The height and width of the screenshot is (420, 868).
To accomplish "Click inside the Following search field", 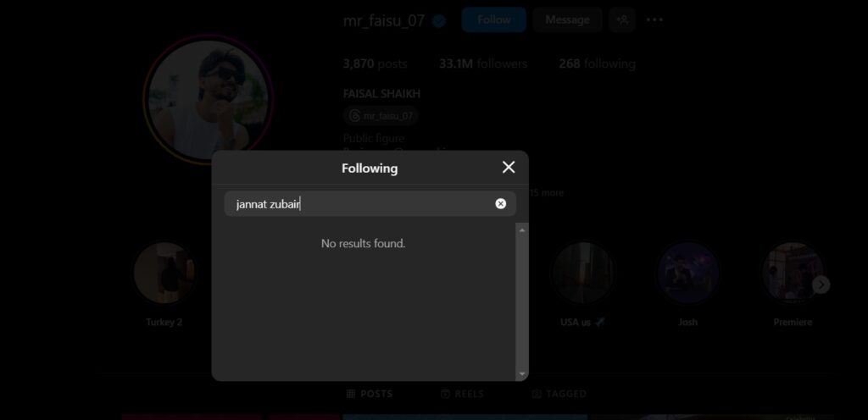I will click(370, 204).
